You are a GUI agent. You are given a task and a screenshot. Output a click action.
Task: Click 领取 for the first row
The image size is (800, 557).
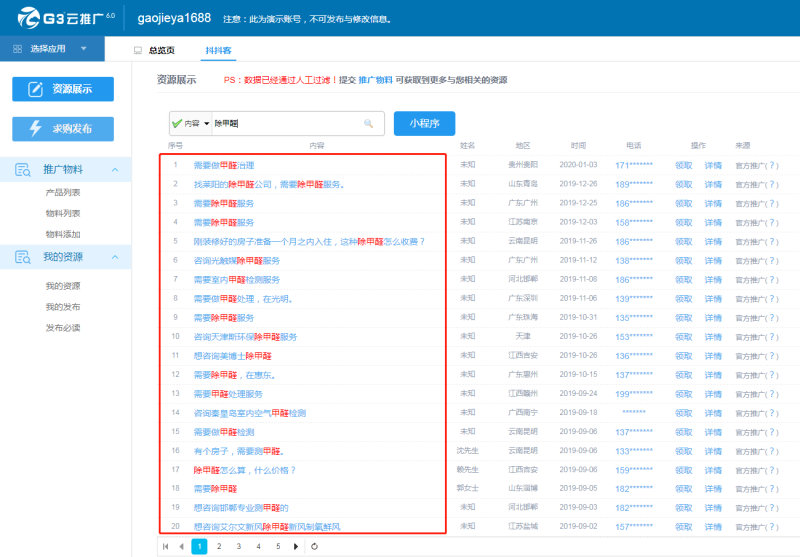tap(684, 165)
